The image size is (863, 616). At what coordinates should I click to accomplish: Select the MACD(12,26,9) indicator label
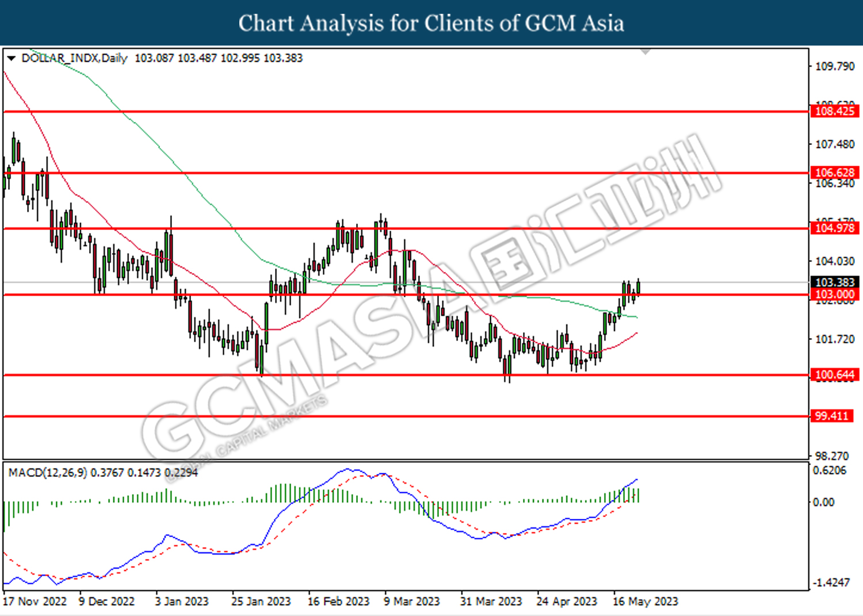coord(48,473)
